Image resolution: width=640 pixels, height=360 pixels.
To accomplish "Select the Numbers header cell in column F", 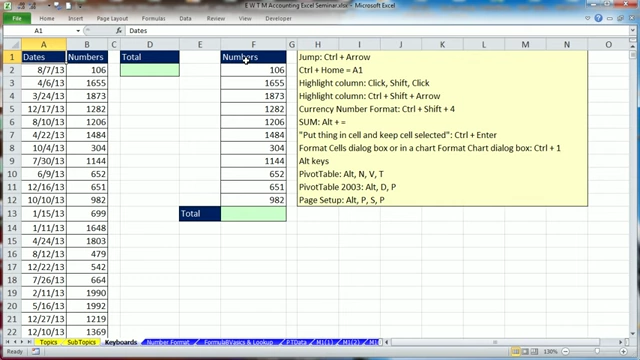I will coord(253,57).
